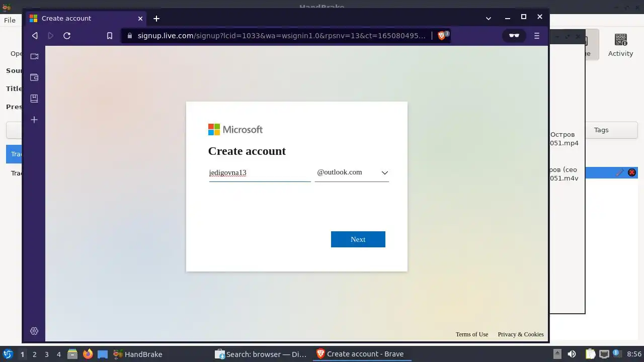Screen dimensions: 644x362
Task: Switch to workspace 3
Action: (x=46, y=354)
